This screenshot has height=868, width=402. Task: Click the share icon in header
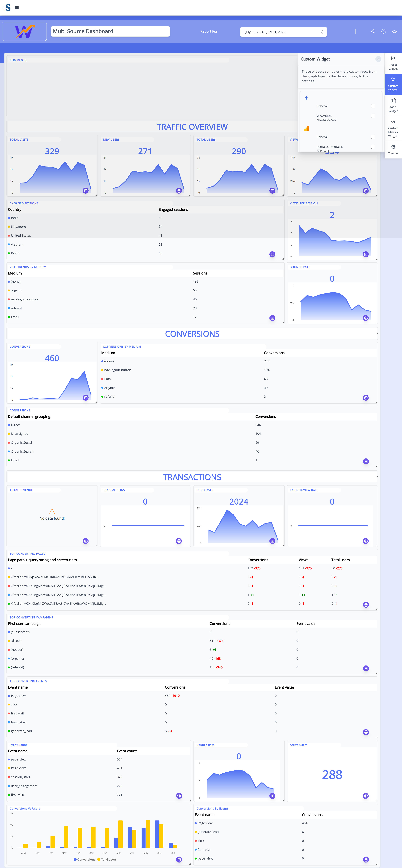click(x=373, y=31)
